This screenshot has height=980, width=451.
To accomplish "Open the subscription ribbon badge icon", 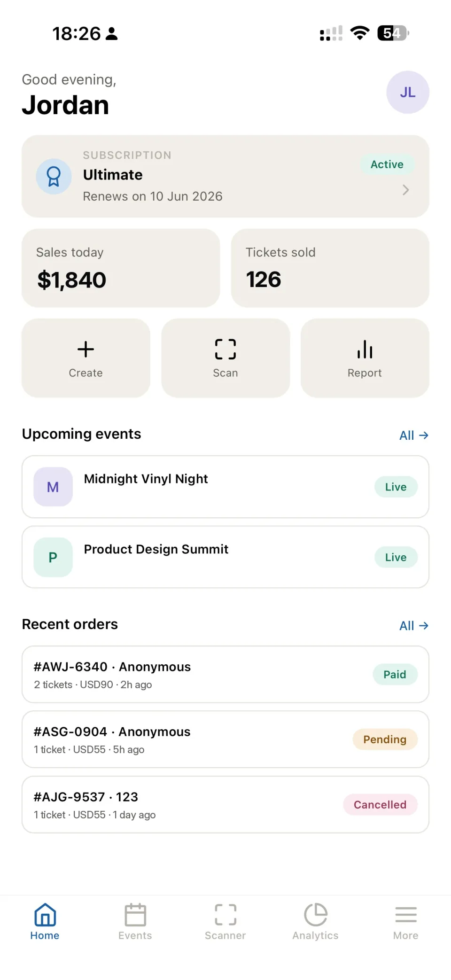I will click(54, 177).
